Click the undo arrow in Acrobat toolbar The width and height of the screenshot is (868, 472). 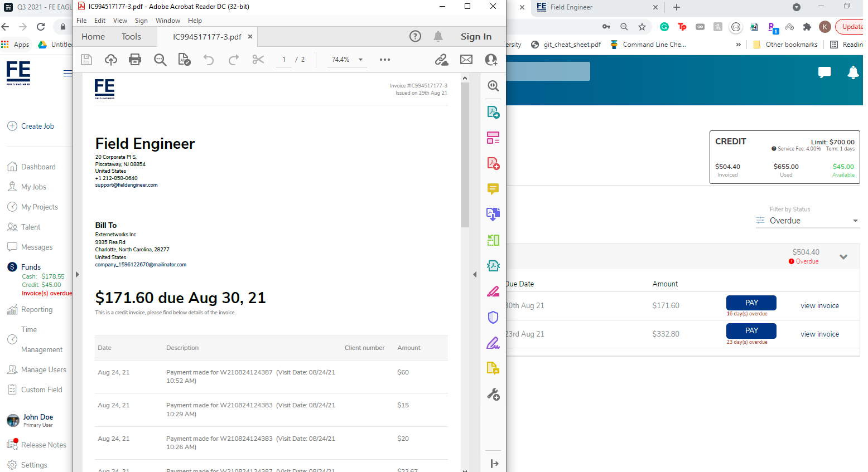pos(209,60)
